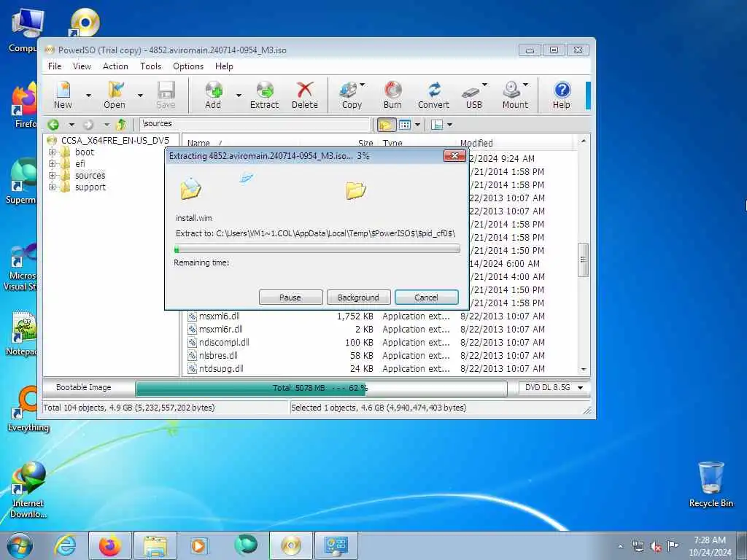The height and width of the screenshot is (560, 747).
Task: Expand the boot folder tree node
Action: point(53,152)
